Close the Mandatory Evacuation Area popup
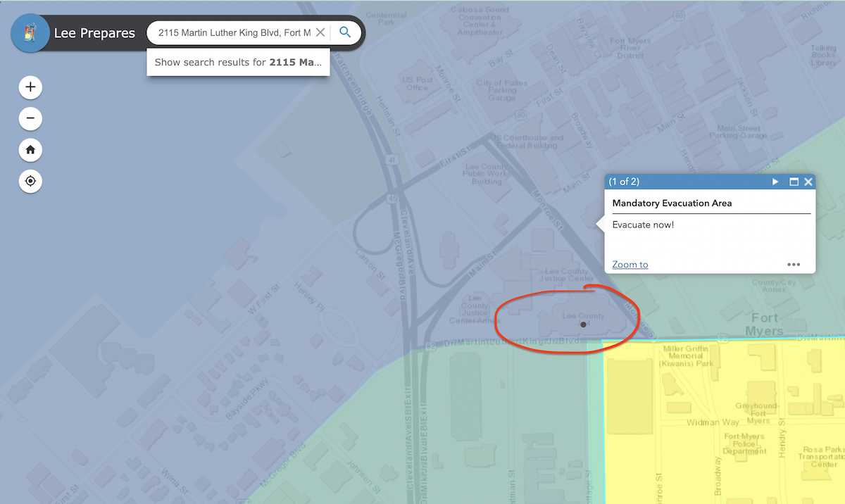Image resolution: width=845 pixels, height=504 pixels. [808, 182]
